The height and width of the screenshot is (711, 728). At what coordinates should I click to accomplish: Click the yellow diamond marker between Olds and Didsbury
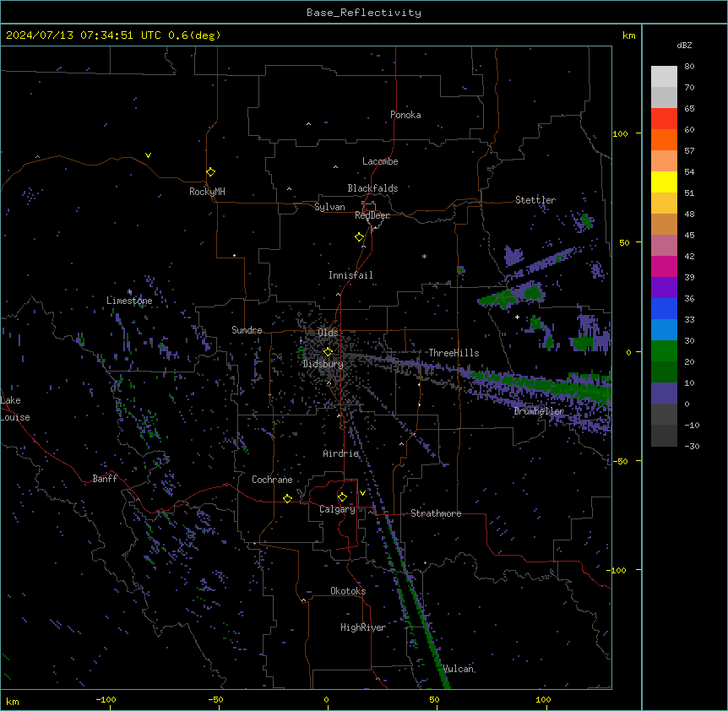tap(328, 352)
